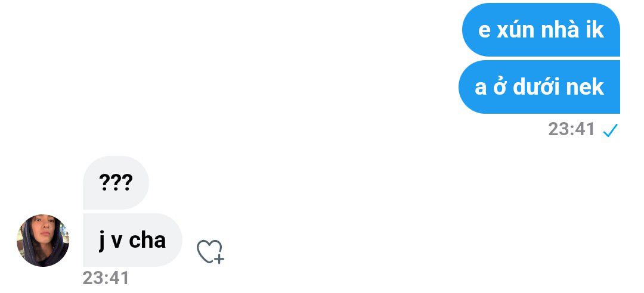Tap the circular avatar beside "j v cha"
This screenshot has width=644, height=293.
(43, 241)
